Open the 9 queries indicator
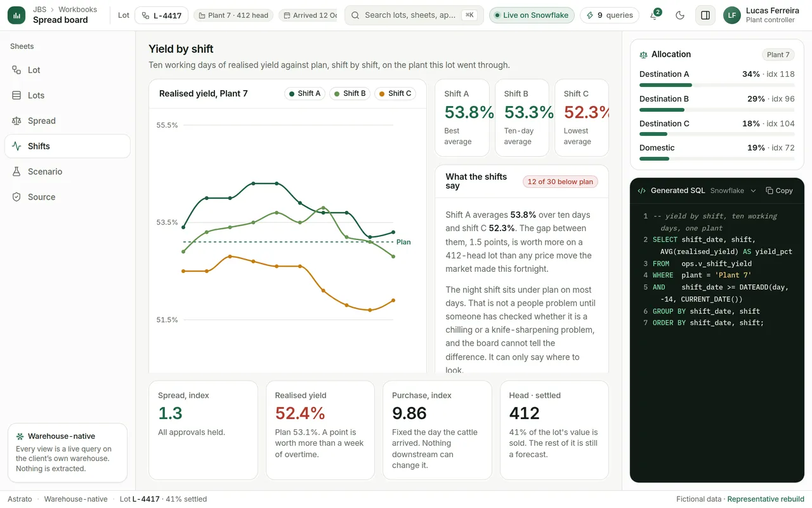Viewport: 812px width, 508px height. (610, 15)
